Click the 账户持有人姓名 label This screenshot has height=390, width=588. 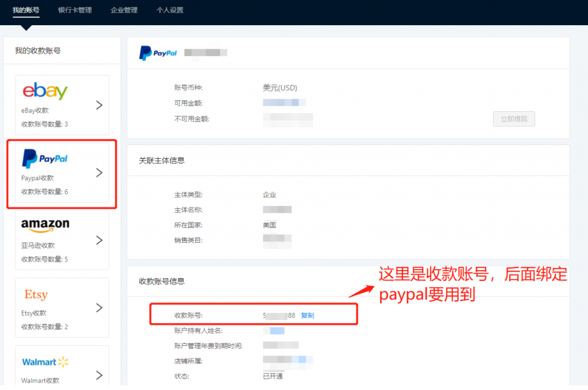[198, 331]
